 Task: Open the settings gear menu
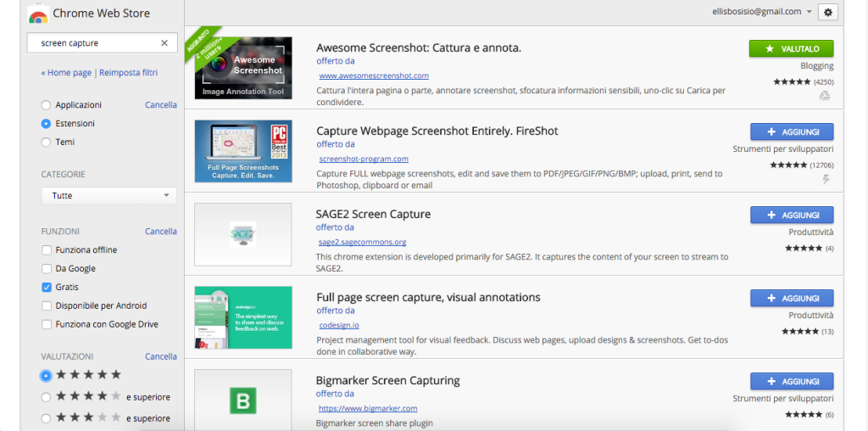[828, 12]
